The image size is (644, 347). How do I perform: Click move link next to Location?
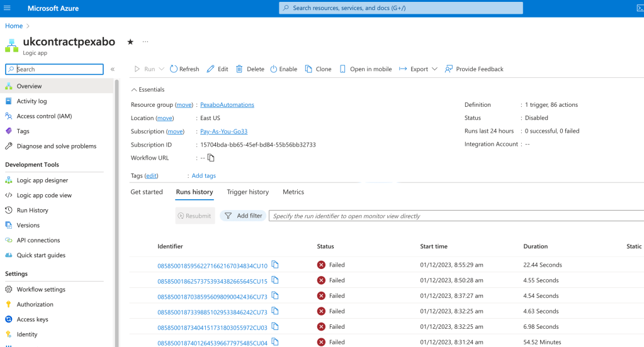pyautogui.click(x=165, y=118)
